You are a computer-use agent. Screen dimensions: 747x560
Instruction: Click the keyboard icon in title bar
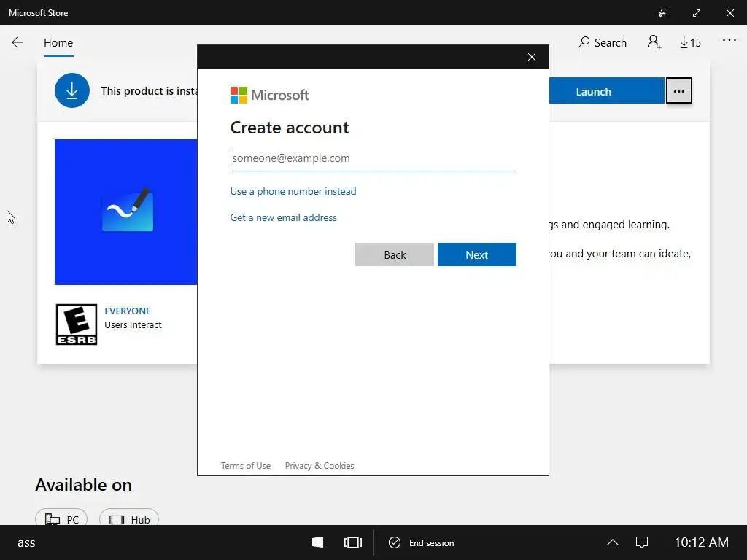pyautogui.click(x=663, y=13)
